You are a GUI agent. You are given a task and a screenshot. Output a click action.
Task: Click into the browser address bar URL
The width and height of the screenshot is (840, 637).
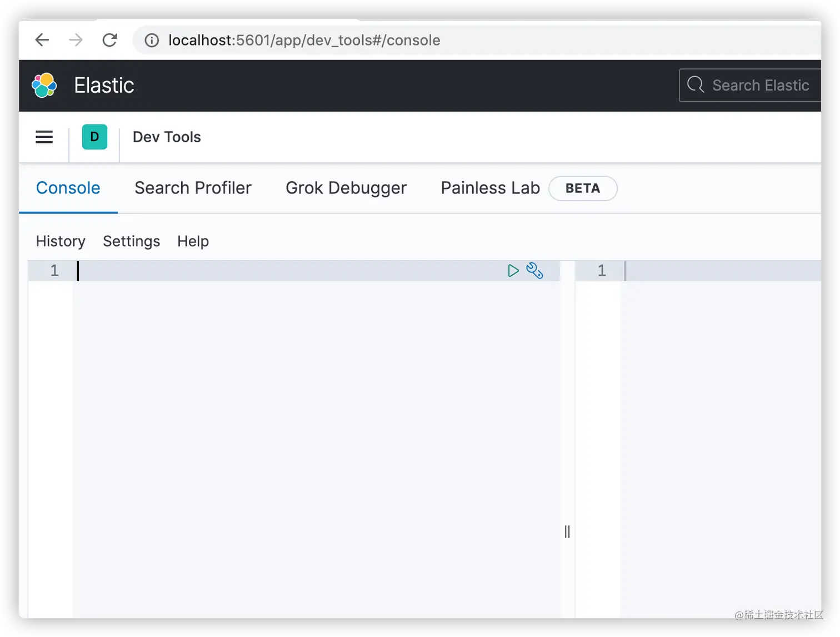304,40
